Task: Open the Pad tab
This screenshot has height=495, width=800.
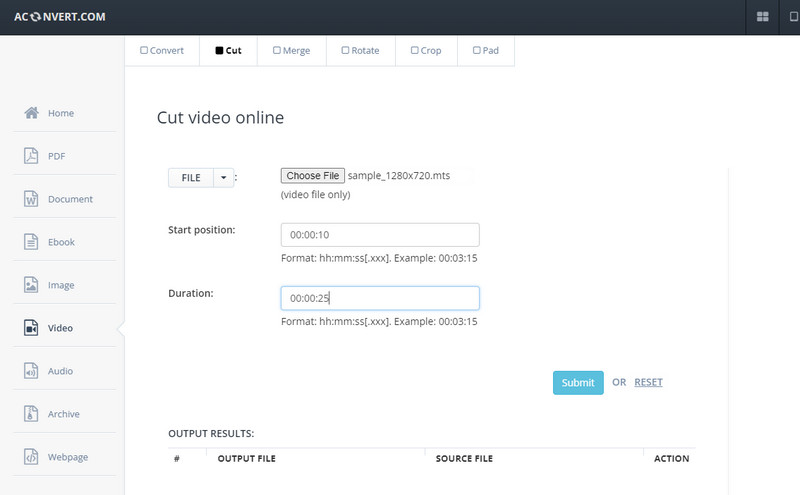Action: click(485, 50)
